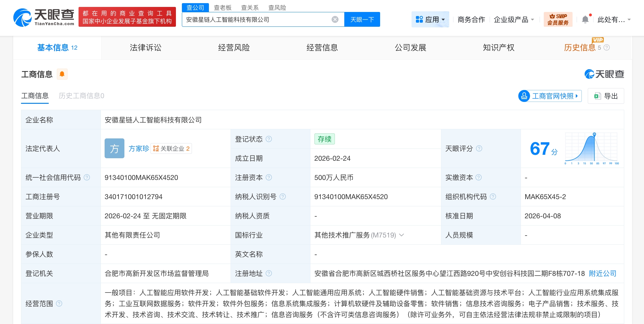
Task: Click the help icon beside 经营范围
Action: click(59, 304)
